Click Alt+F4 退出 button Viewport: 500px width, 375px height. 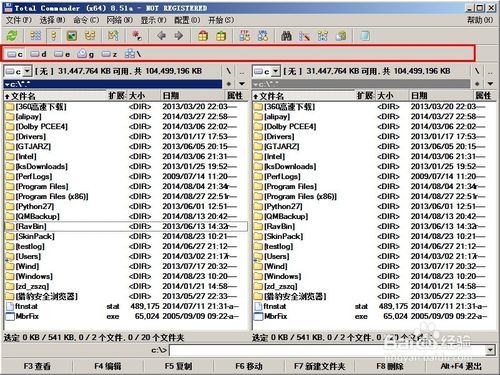pyautogui.click(x=461, y=366)
